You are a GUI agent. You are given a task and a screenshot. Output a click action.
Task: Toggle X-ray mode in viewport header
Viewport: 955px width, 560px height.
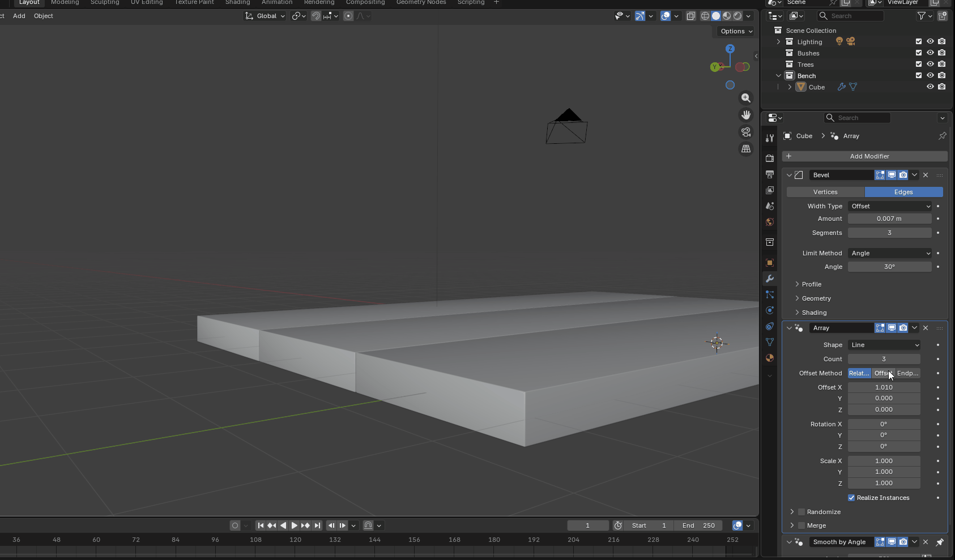pyautogui.click(x=690, y=16)
